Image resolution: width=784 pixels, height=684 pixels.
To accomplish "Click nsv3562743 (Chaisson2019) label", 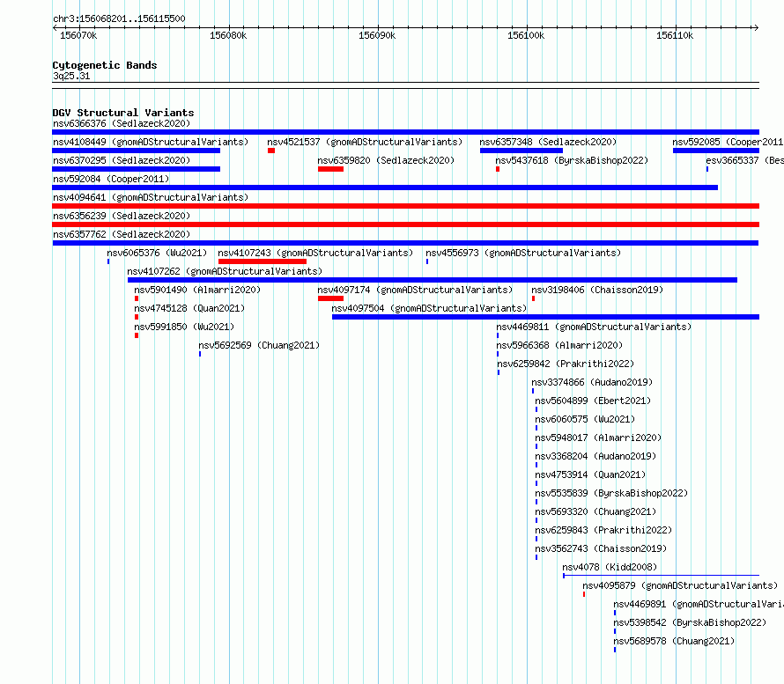I will [601, 548].
